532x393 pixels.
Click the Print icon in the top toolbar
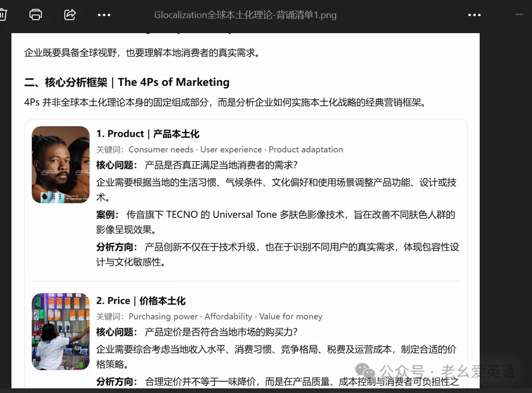[x=36, y=14]
